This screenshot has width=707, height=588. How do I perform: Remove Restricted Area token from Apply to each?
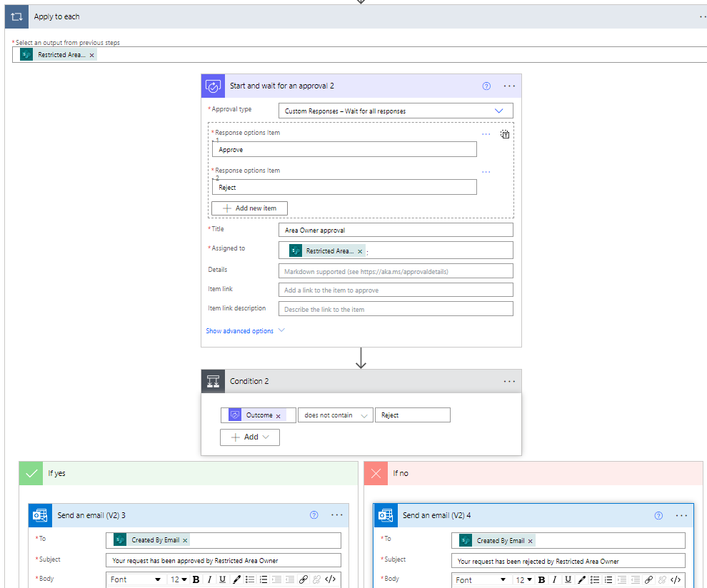[92, 55]
